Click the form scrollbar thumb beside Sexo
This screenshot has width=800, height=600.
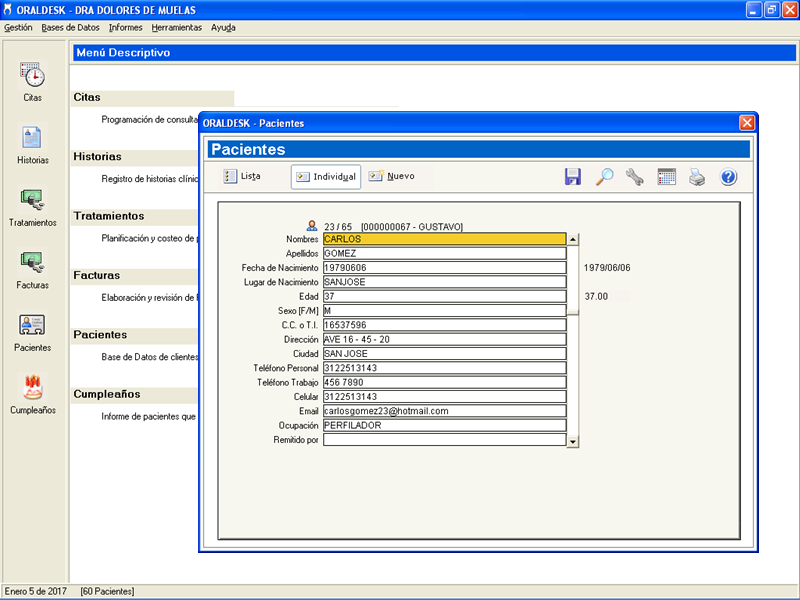point(573,312)
